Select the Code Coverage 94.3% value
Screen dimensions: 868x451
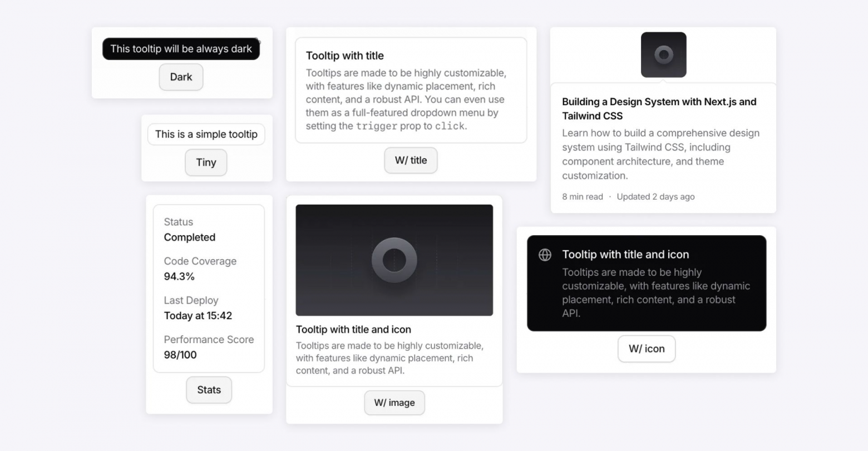click(x=179, y=276)
